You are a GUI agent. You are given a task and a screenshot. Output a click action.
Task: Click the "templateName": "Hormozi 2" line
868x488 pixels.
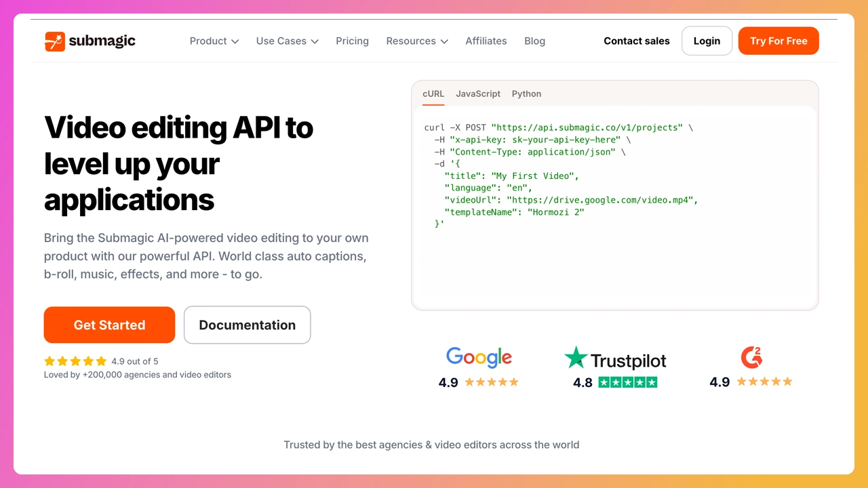pos(514,213)
